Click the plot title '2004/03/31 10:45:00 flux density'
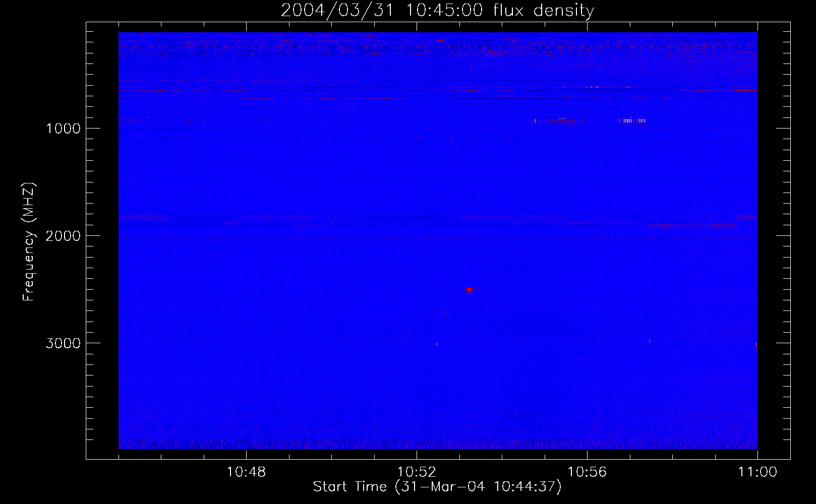 tap(437, 10)
